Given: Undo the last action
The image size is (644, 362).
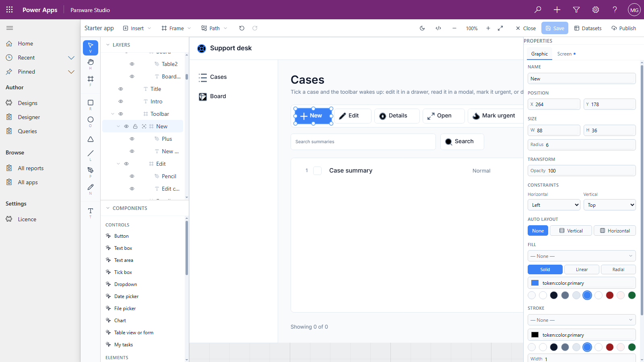Looking at the screenshot, I should click(x=242, y=28).
